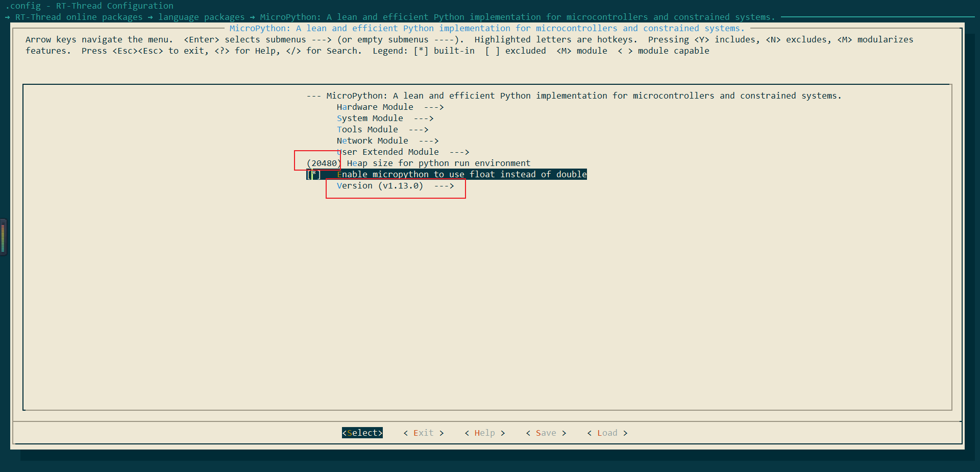This screenshot has height=472, width=980.
Task: Click the MicroPython menu title line
Action: coord(574,96)
